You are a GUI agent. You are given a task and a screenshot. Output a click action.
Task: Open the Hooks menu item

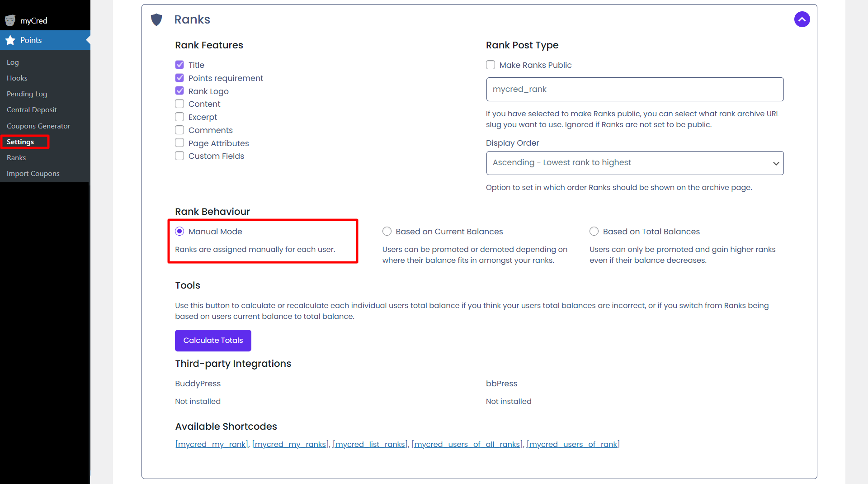[x=17, y=78]
